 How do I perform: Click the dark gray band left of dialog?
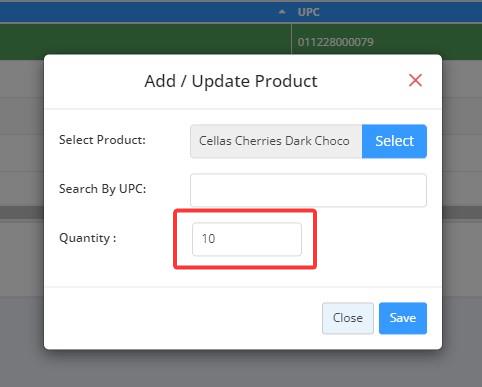22,212
